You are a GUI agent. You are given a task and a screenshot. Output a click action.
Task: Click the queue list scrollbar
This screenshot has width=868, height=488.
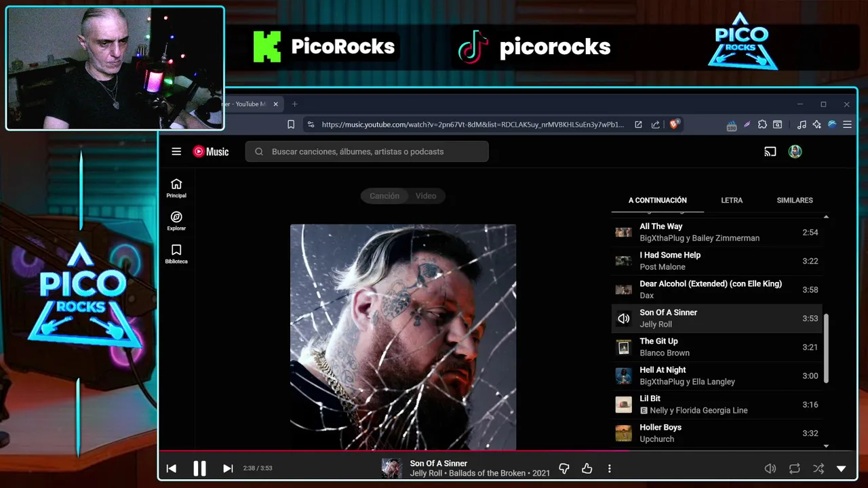pyautogui.click(x=826, y=348)
